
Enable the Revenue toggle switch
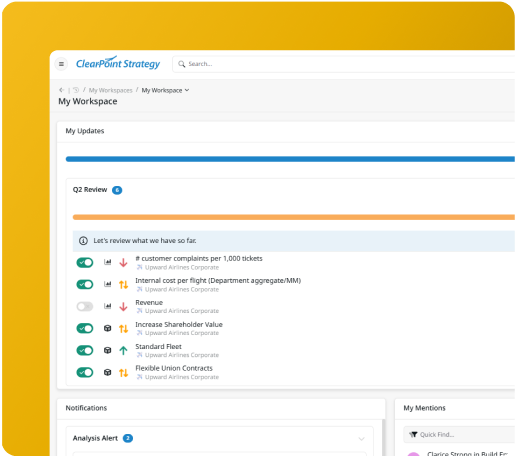(85, 307)
